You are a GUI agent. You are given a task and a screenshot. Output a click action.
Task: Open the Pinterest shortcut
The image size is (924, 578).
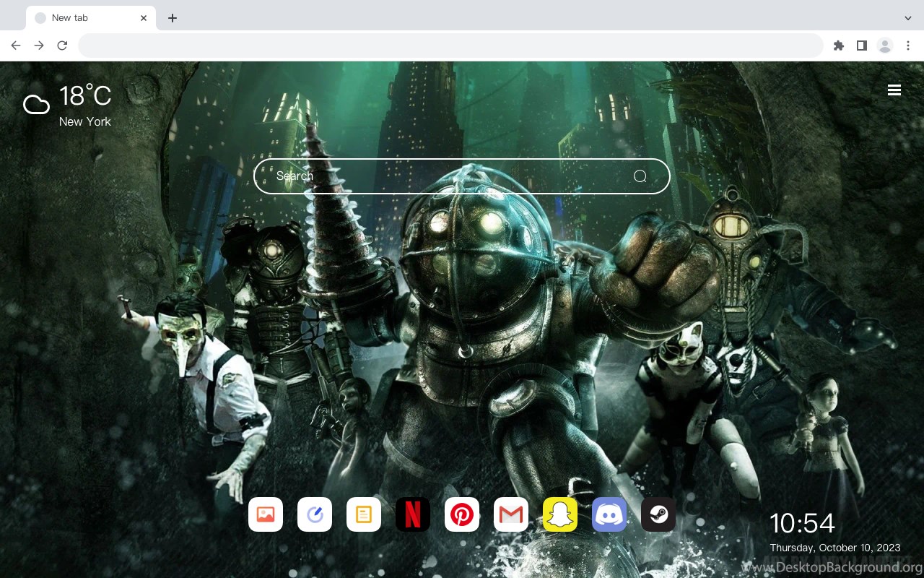click(x=462, y=514)
